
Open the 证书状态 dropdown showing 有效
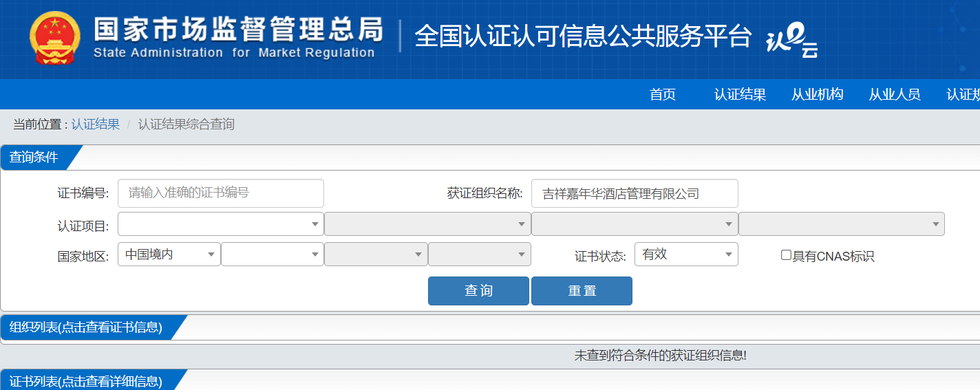(686, 254)
